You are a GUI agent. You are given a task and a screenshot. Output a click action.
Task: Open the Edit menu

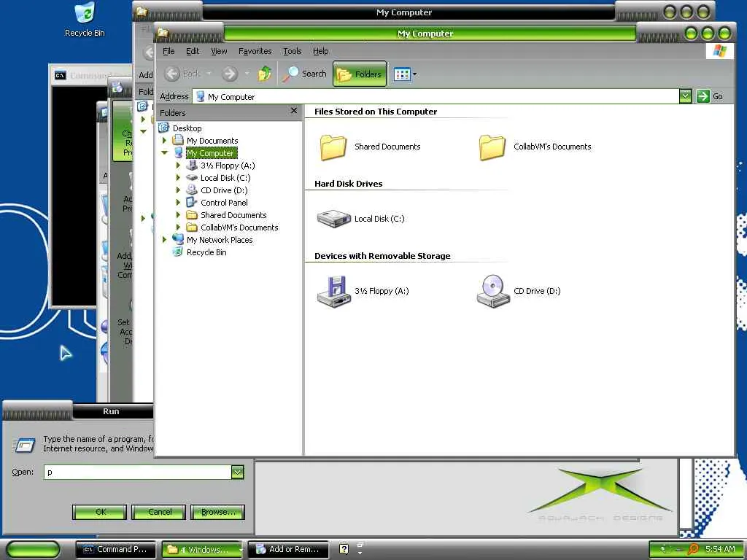pyautogui.click(x=193, y=51)
